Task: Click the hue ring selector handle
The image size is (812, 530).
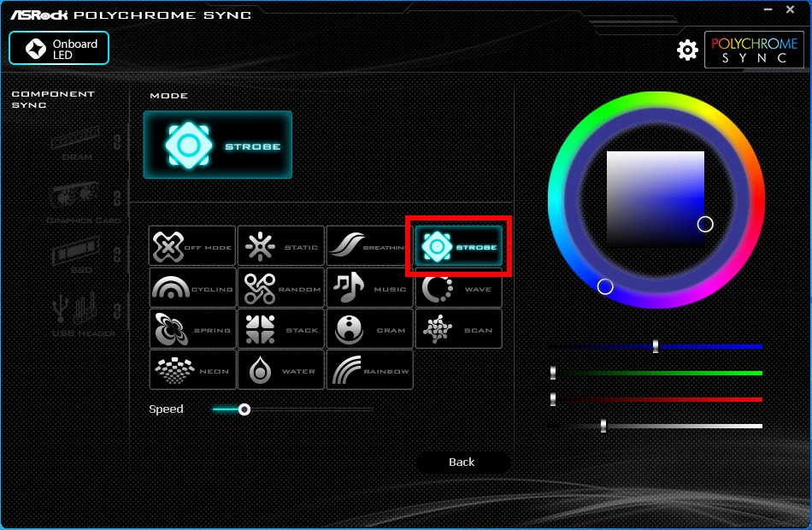Action: [605, 286]
